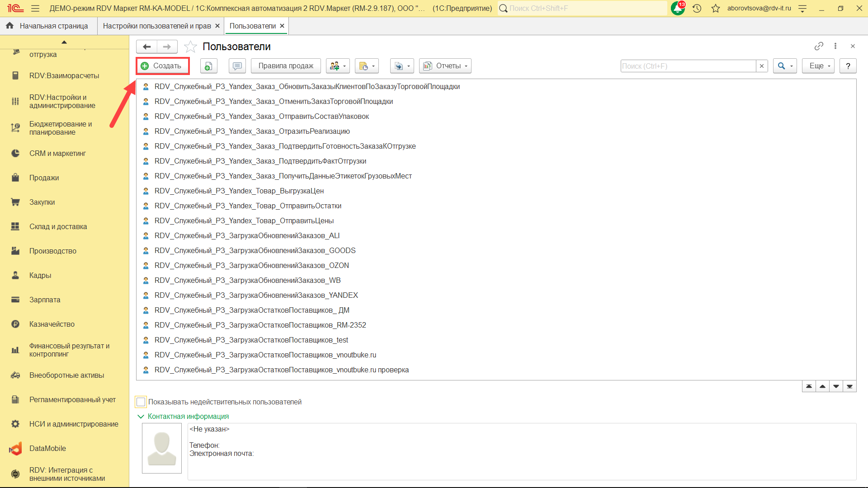
Task: Expand the Еще menu button
Action: [x=818, y=66]
